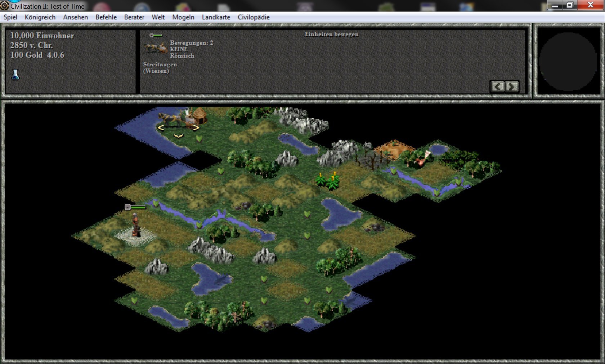Screen dimensions: 605x364
Task: Maximize the Civilization II window
Action: pyautogui.click(x=570, y=5)
